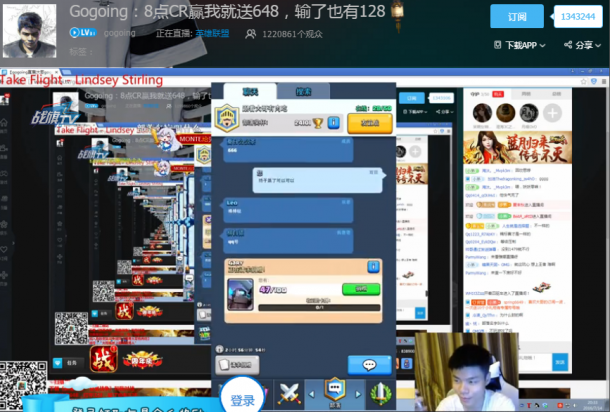
Task: Click the yellow button in clan header
Action: (x=370, y=123)
